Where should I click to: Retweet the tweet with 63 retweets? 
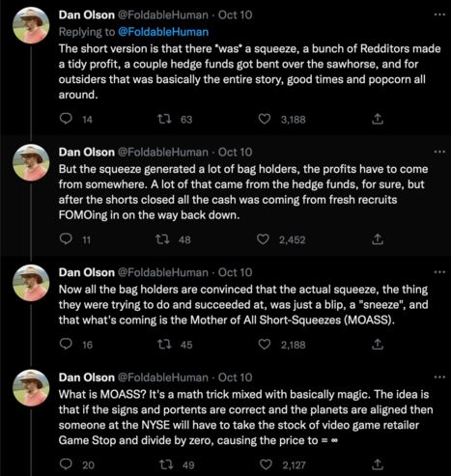164,120
